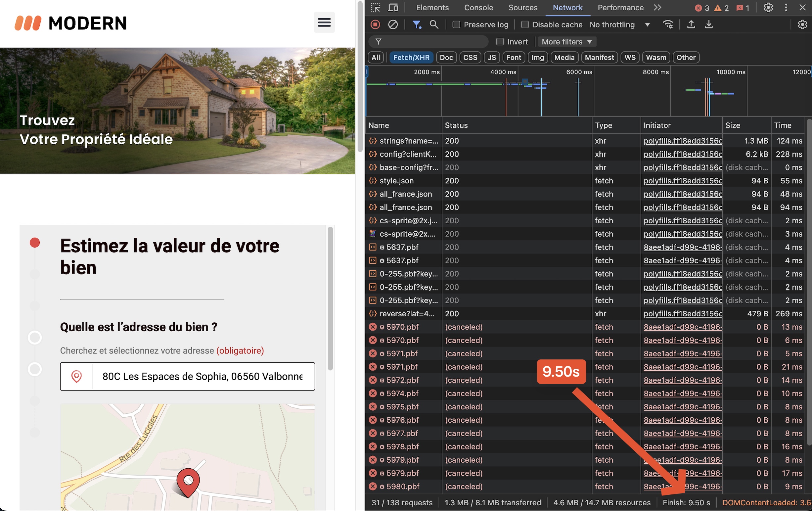Screen dimensions: 812x511
Task: Toggle the Doc filter
Action: tap(446, 57)
